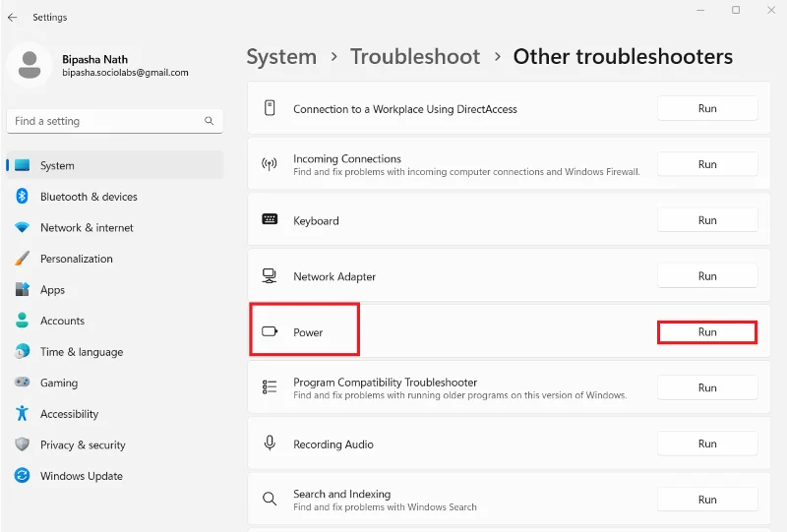Open System settings category
The image size is (787, 532).
click(x=115, y=165)
